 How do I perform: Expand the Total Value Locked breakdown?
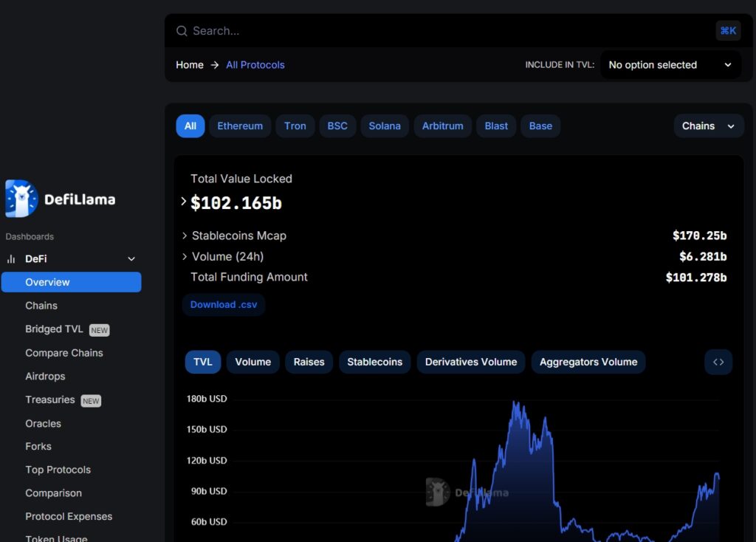click(183, 201)
